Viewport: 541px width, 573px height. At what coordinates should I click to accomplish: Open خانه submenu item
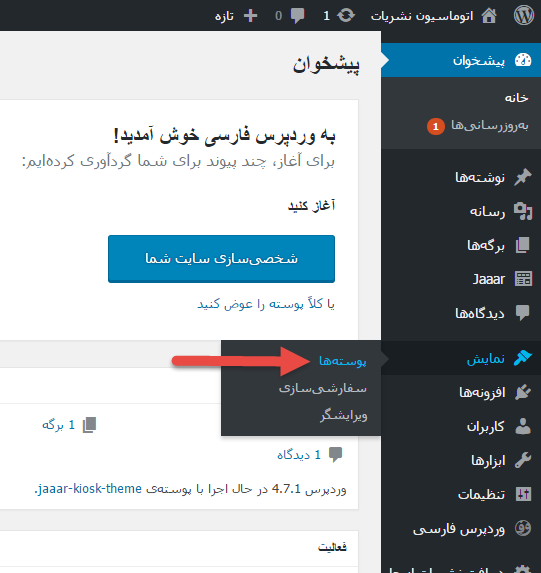click(517, 98)
